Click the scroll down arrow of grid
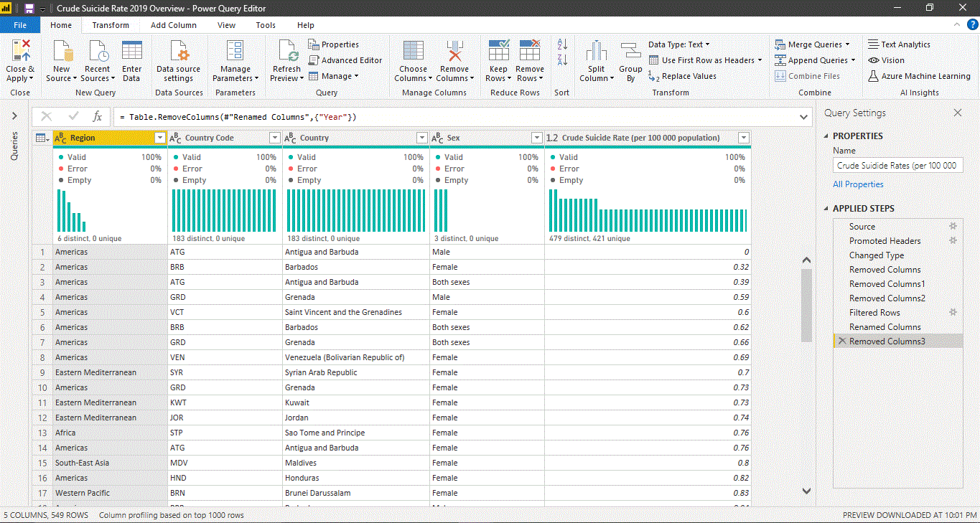The image size is (980, 523). [x=806, y=491]
